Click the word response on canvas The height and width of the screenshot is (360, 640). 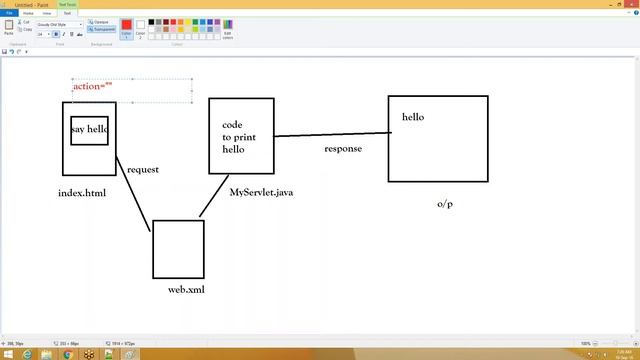pos(343,149)
